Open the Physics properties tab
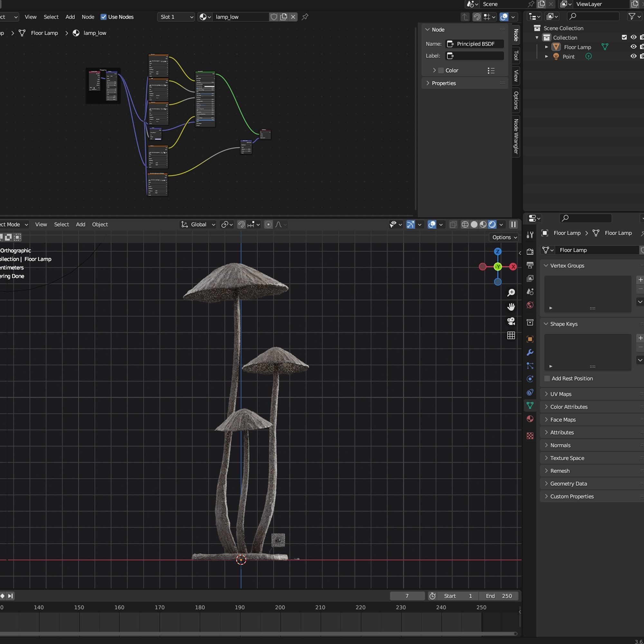 pos(530,379)
